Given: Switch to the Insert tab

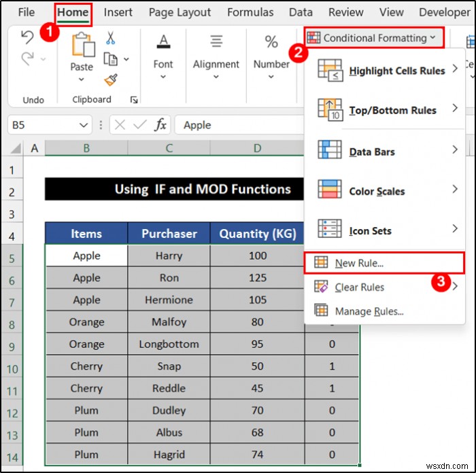Looking at the screenshot, I should coord(118,12).
